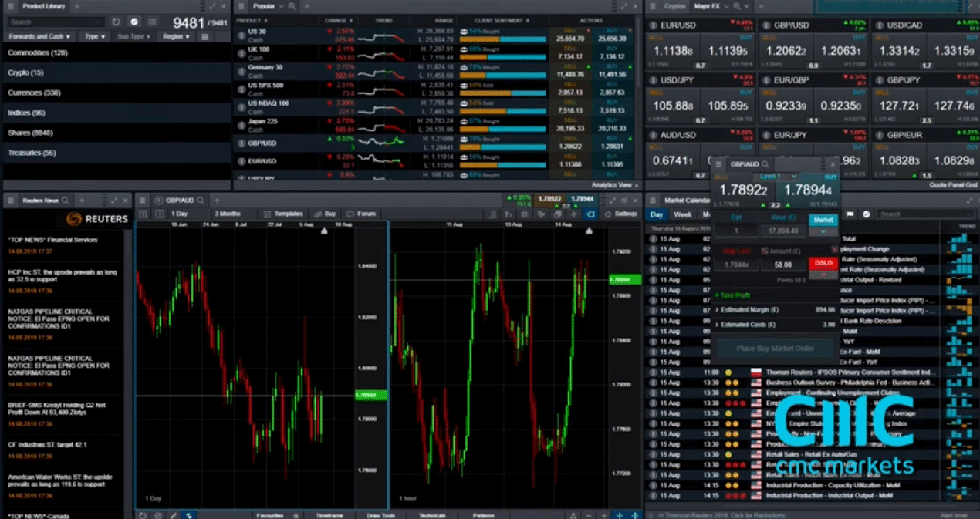980x519 pixels.
Task: Click the Settings gear on the GBP/AUD chart
Action: pos(608,214)
